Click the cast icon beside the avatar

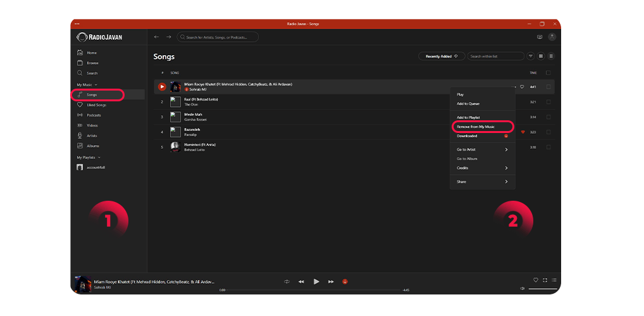(x=540, y=37)
